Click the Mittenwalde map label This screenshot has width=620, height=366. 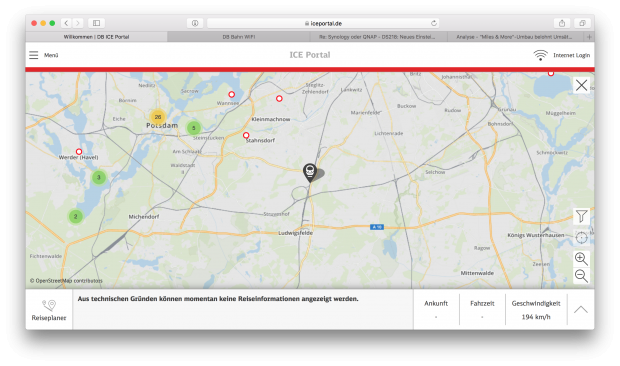pos(477,273)
